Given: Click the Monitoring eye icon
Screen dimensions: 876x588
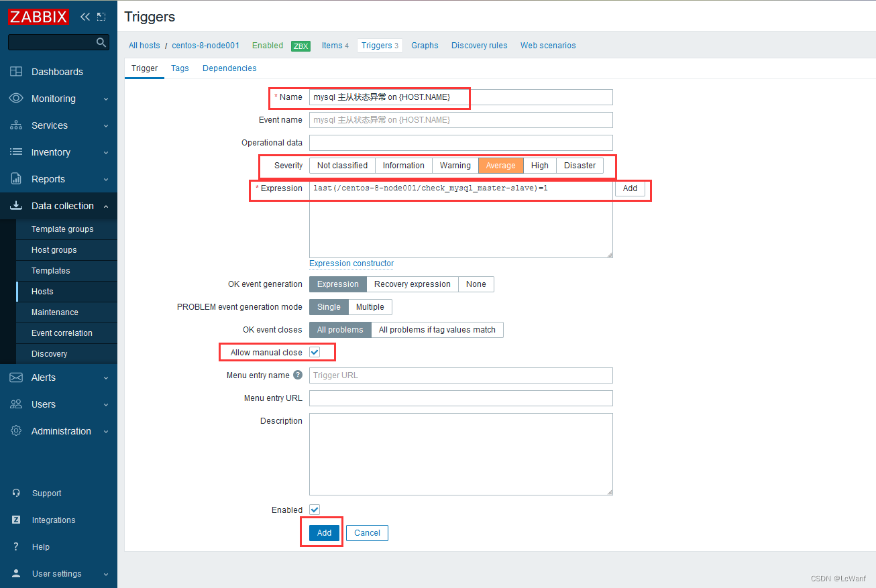Looking at the screenshot, I should 16,99.
